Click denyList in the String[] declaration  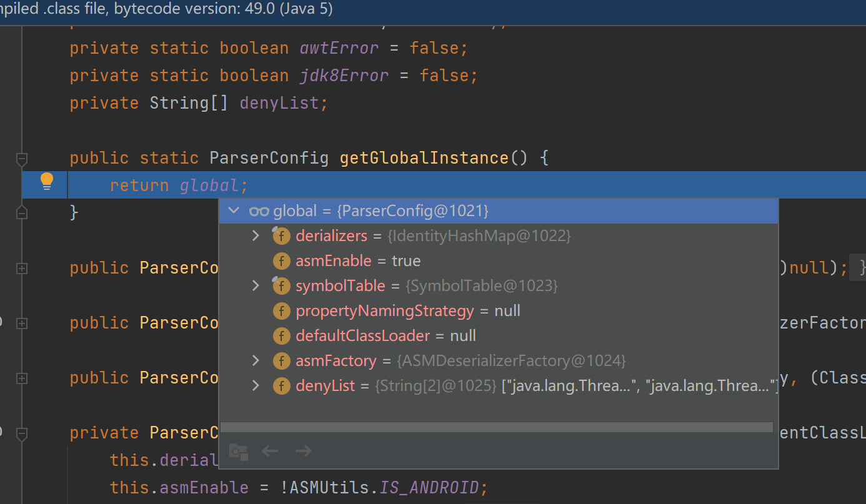tap(279, 103)
